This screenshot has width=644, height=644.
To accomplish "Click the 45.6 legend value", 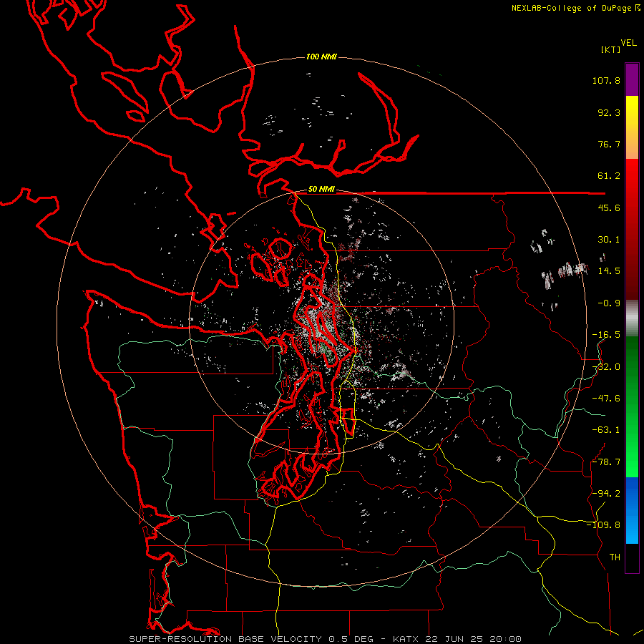I will click(x=609, y=208).
